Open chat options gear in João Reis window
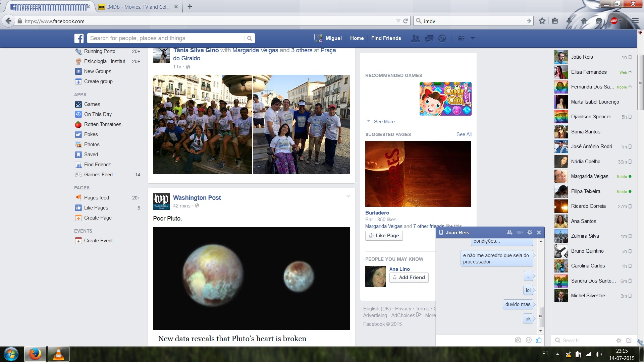Screen dimensions: 644x362 tap(530, 232)
